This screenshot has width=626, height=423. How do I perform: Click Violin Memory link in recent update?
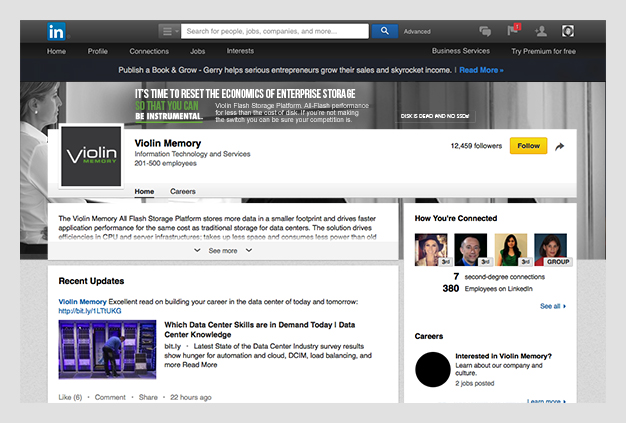pos(83,302)
